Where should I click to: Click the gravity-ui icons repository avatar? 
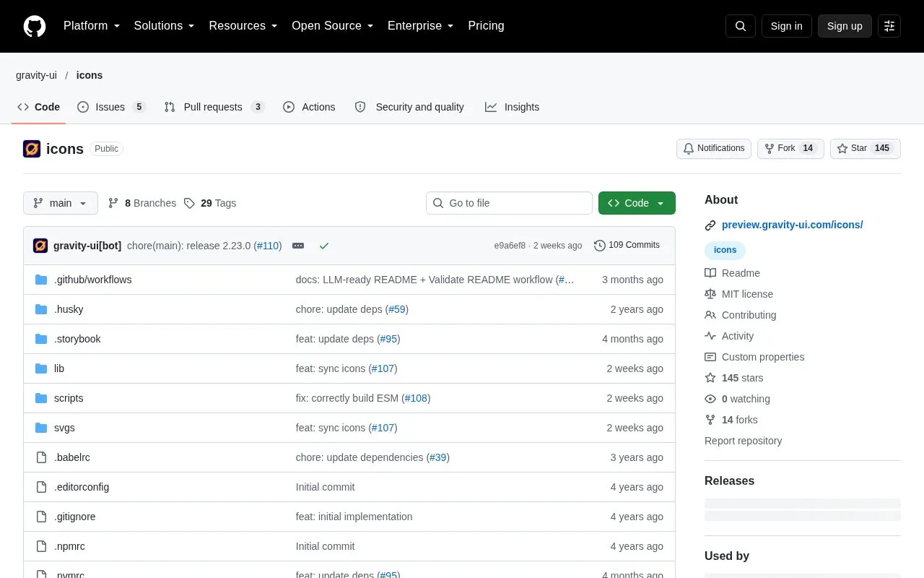pos(32,149)
